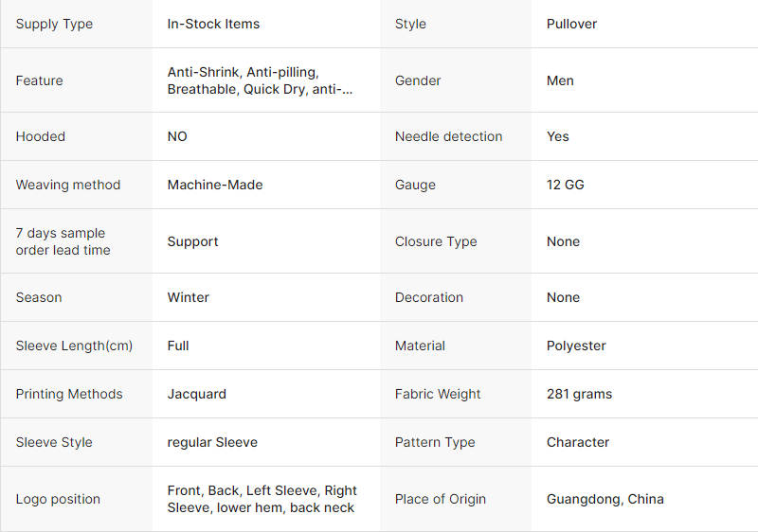The width and height of the screenshot is (758, 532).
Task: Click the 12 GG gauge value
Action: click(x=565, y=185)
